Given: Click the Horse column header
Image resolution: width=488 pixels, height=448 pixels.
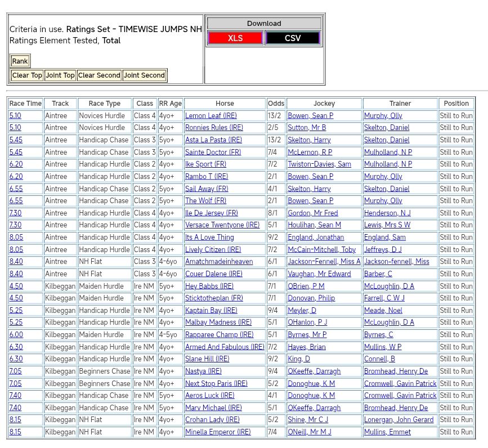Looking at the screenshot, I should [225, 104].
